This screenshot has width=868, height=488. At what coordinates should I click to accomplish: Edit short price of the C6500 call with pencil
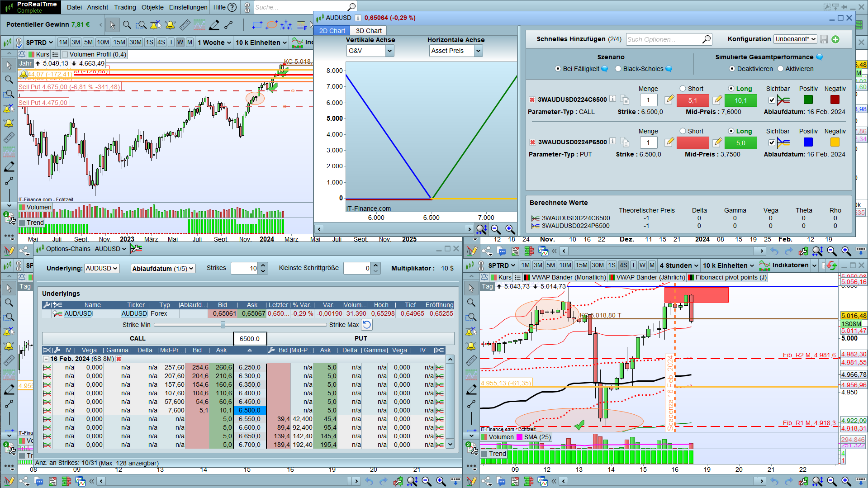(669, 99)
